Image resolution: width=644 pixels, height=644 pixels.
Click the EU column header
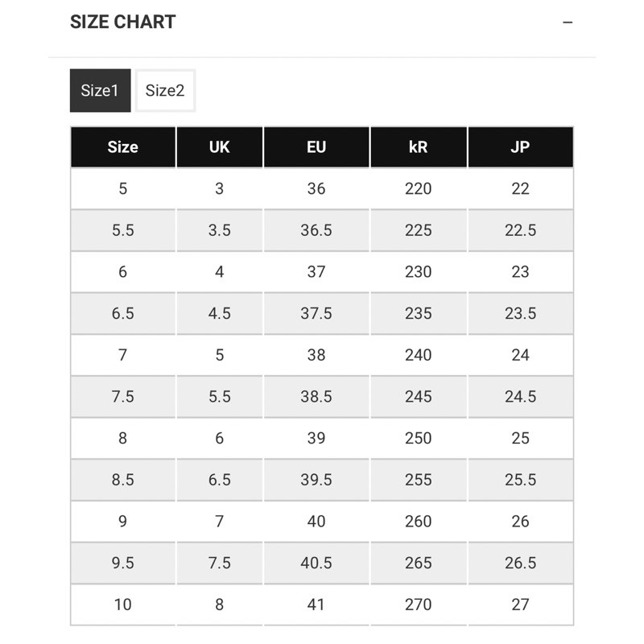click(x=316, y=147)
